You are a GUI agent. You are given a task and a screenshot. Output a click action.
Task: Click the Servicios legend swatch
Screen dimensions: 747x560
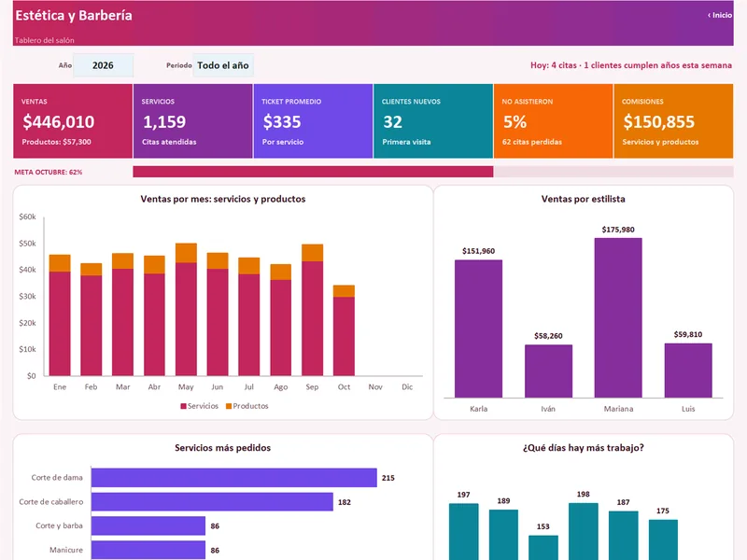pyautogui.click(x=183, y=406)
